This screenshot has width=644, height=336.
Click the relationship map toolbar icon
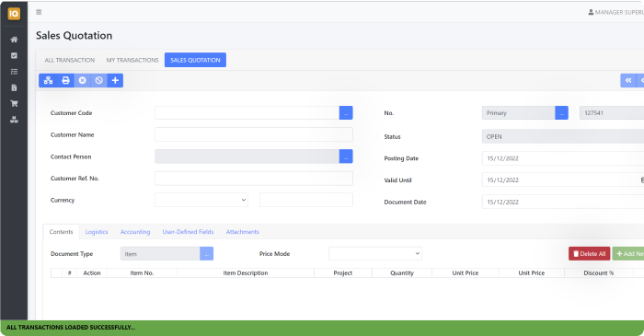pyautogui.click(x=48, y=80)
